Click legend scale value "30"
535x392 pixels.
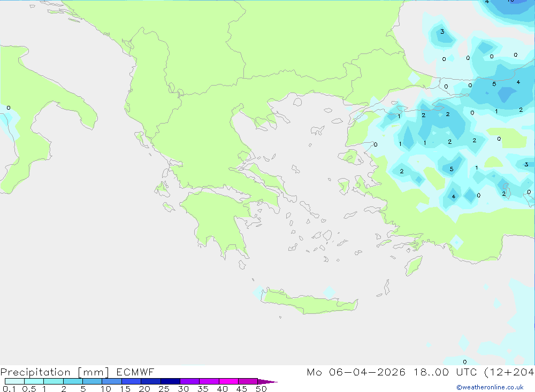tap(183, 389)
